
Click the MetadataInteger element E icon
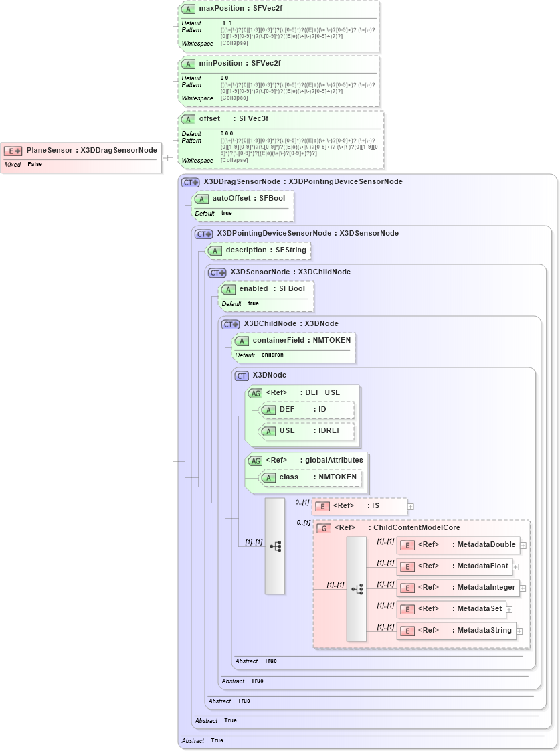407,588
